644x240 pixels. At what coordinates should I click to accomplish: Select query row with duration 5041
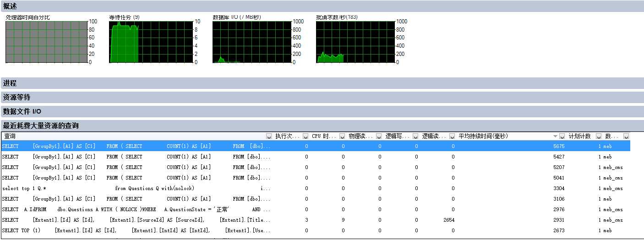pos(316,178)
